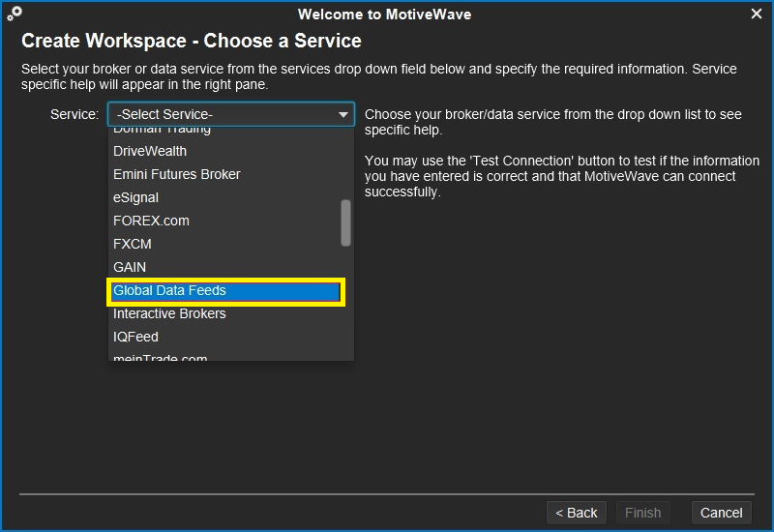This screenshot has width=774, height=532.
Task: Click the -Select Service- combo box field
Action: point(231,114)
